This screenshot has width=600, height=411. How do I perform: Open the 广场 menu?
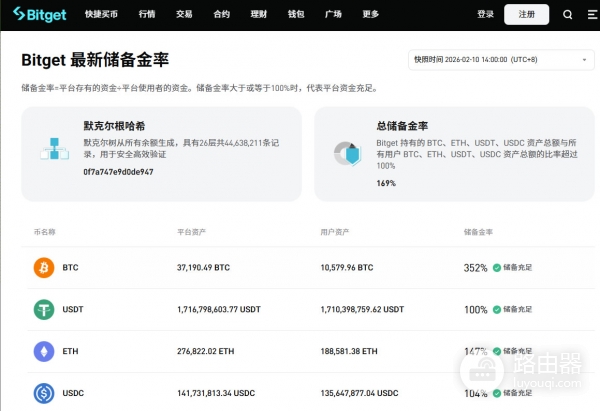click(x=333, y=14)
